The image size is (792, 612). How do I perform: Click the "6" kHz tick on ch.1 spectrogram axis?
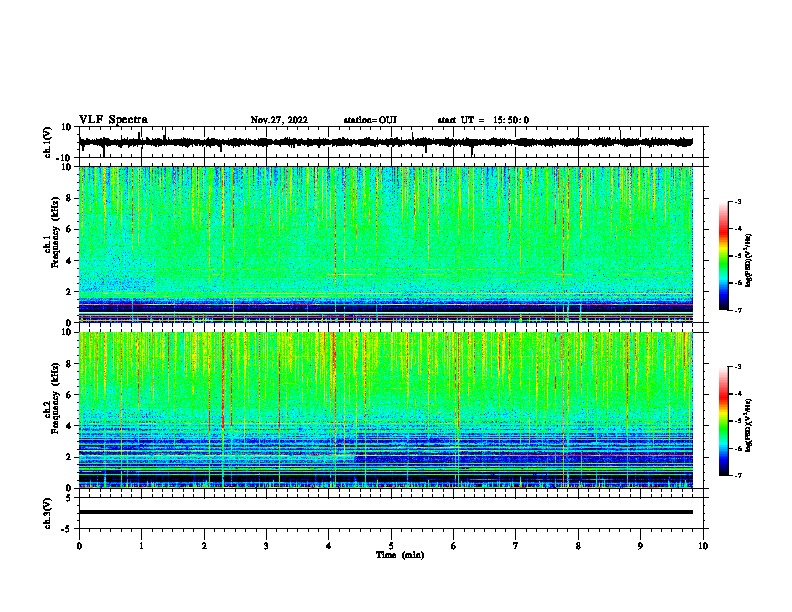[x=69, y=229]
